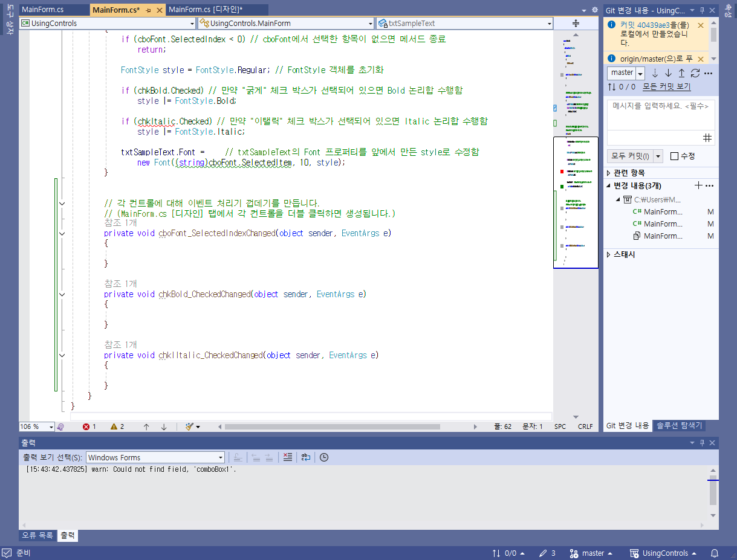Select the 출력 tab at bottom

point(68,535)
